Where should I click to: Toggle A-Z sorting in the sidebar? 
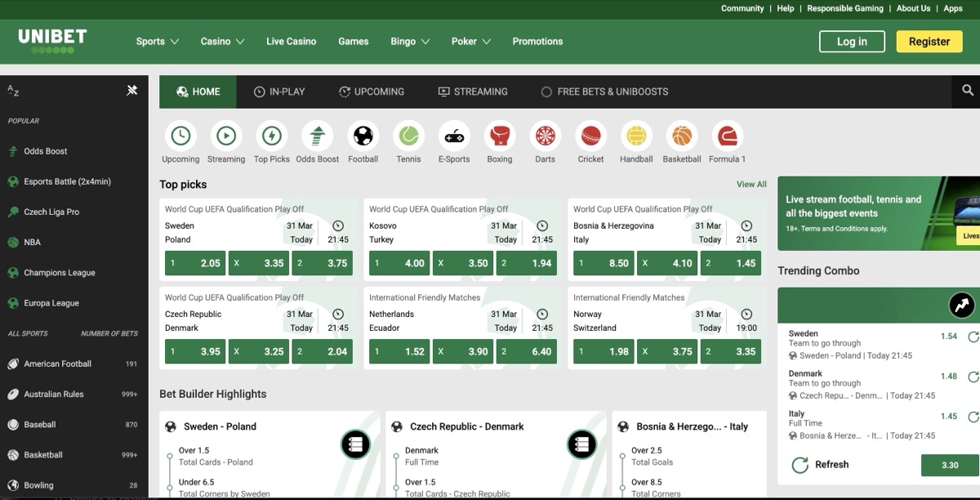coord(13,91)
